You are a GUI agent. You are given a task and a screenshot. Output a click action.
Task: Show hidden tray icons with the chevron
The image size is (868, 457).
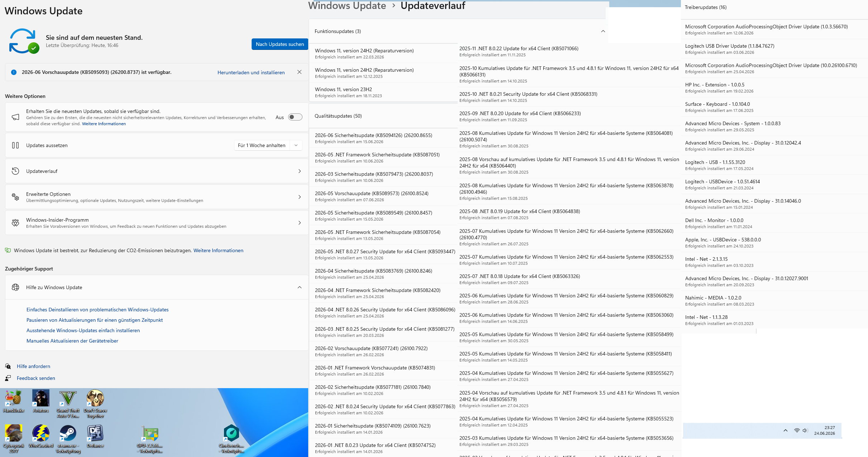coord(786,430)
